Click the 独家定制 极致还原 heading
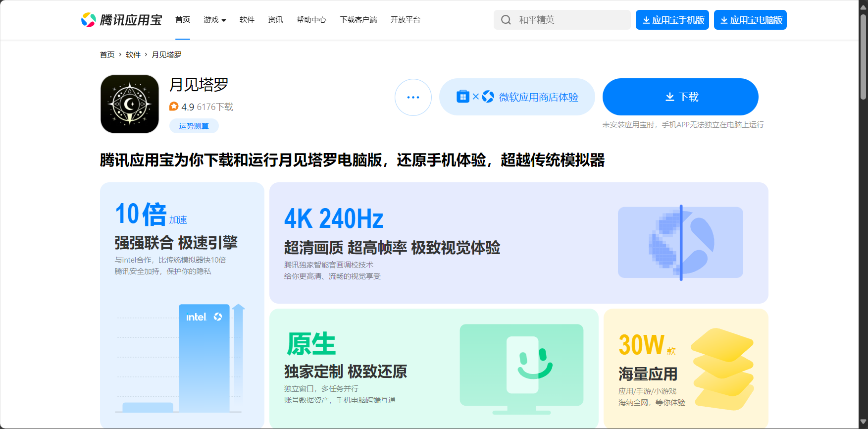 [346, 372]
